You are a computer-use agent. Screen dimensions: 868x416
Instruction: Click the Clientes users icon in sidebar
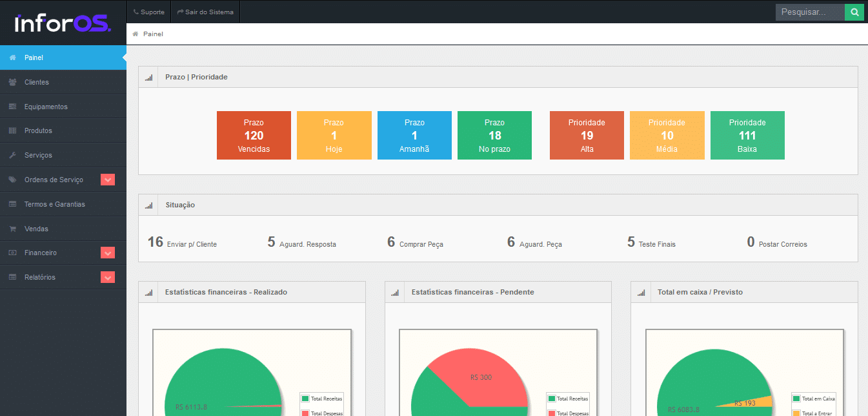point(12,82)
